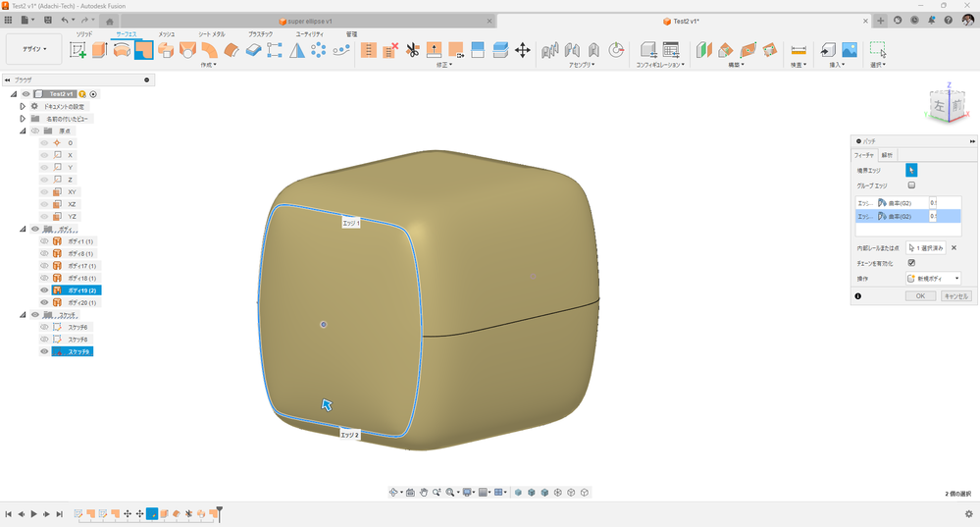Select the Offset Plane construct icon
The height and width of the screenshot is (527, 980).
click(703, 50)
